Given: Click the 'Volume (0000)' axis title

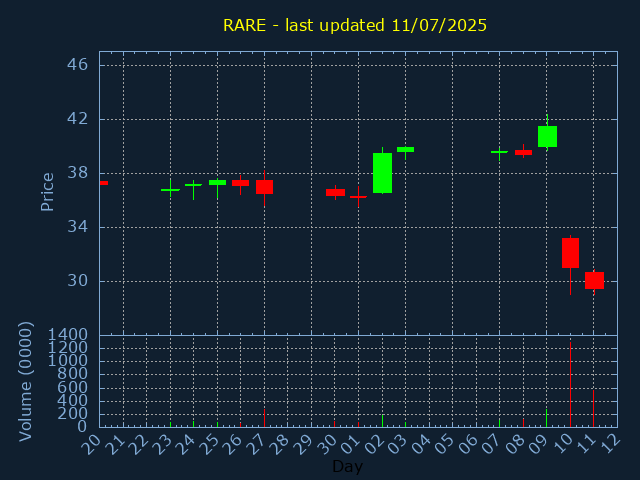Looking at the screenshot, I should click(25, 381).
